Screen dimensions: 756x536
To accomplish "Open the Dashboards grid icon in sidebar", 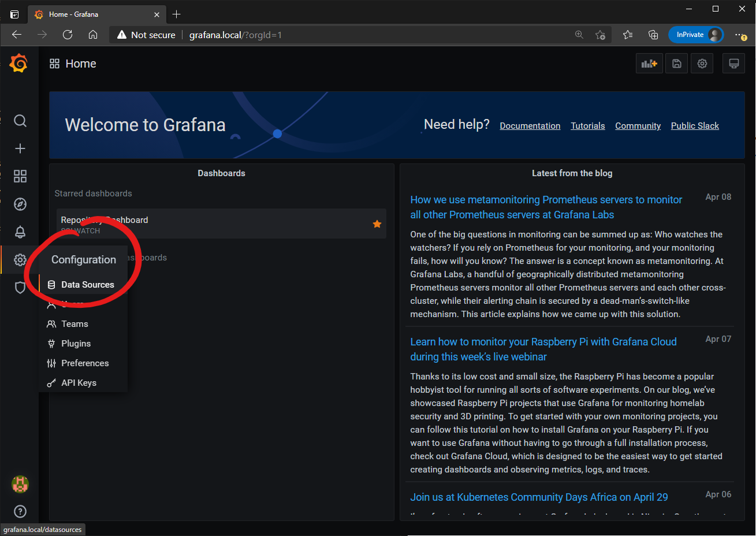I will pos(20,176).
